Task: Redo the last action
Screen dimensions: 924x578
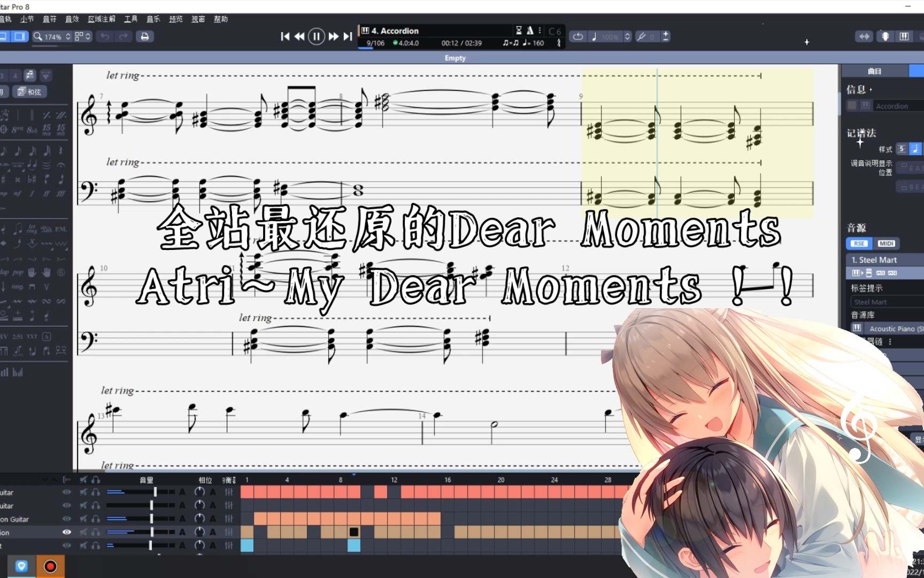Action: click(123, 36)
